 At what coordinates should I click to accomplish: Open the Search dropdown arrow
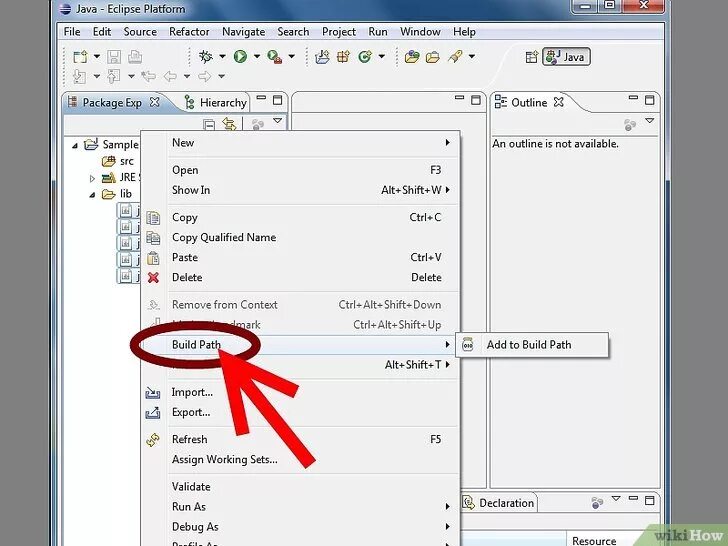(472, 57)
